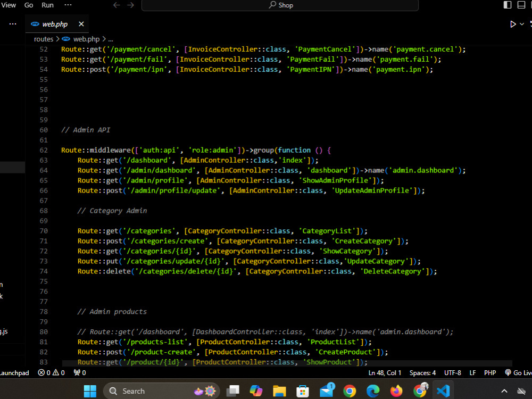Open Chrome profile with avatar badge
The height and width of the screenshot is (399, 532).
tap(420, 390)
